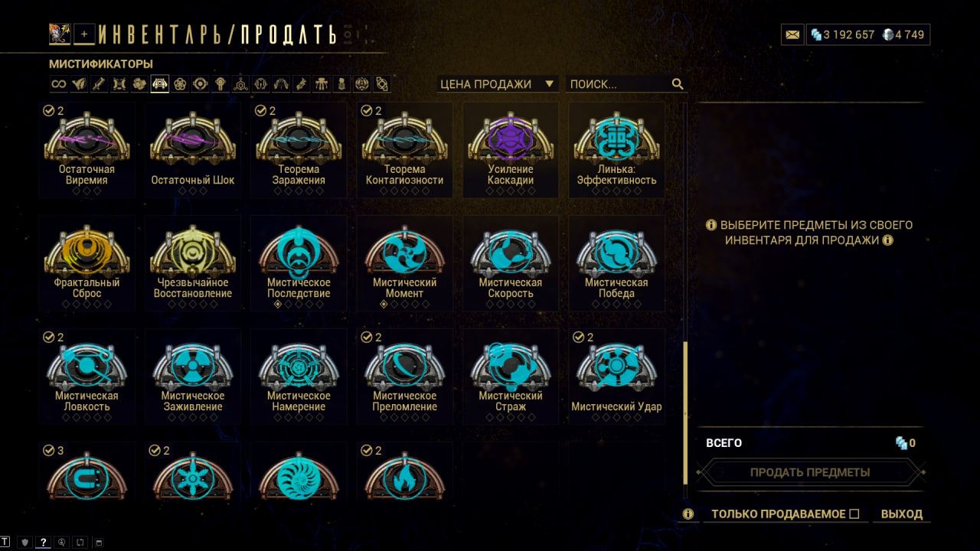Click the plus icon beside player avatar
980x551 pixels.
[85, 34]
